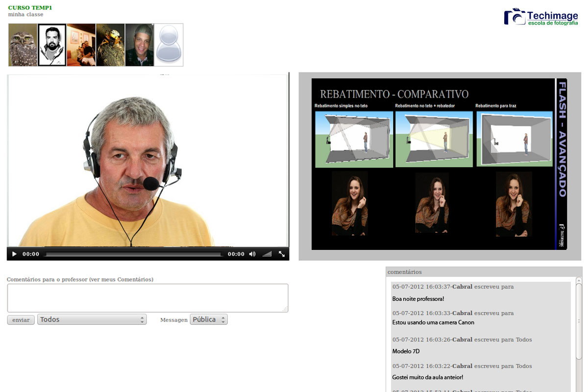Click the 16:03:22 comment header line

[x=462, y=366]
